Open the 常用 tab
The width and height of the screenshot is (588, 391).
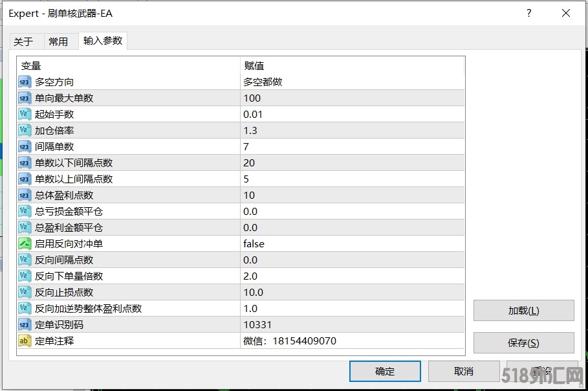click(x=58, y=41)
